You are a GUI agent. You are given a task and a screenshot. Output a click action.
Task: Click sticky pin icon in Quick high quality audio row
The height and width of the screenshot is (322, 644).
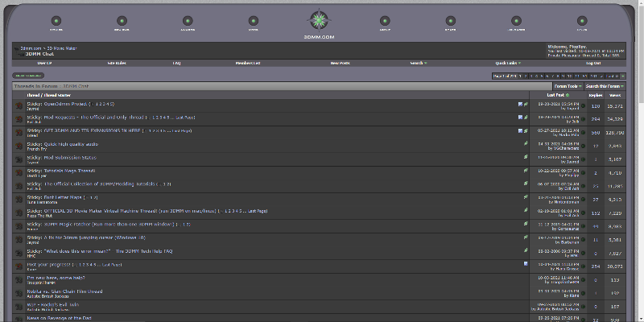526,143
